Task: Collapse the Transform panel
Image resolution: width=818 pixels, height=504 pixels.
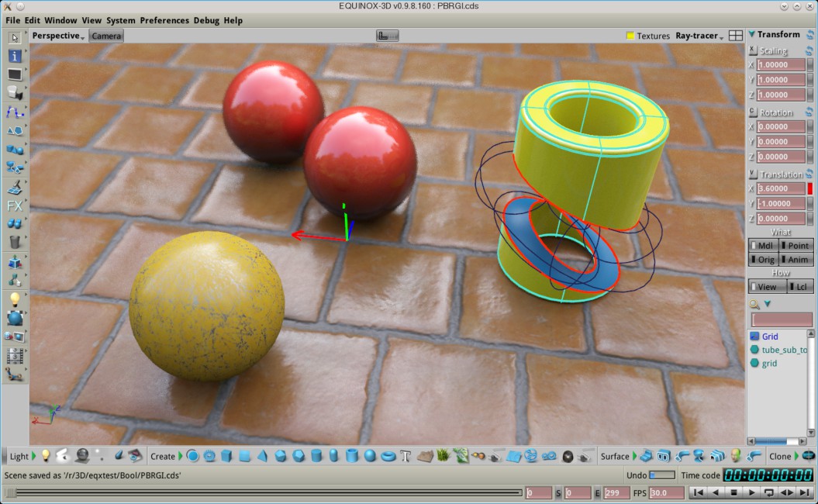Action: [751, 34]
